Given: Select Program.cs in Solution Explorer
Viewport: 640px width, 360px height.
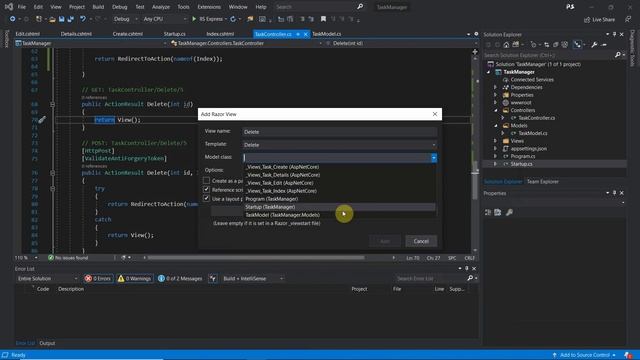Looking at the screenshot, I should pos(522,156).
